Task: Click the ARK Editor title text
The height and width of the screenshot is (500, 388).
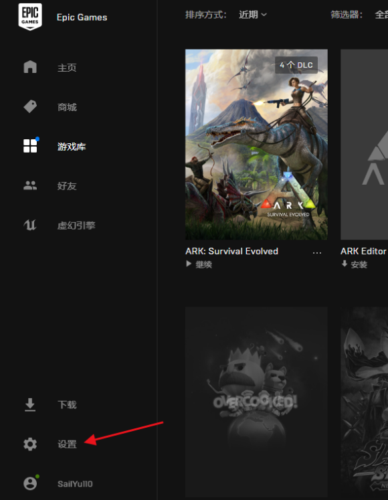Action: tap(363, 251)
